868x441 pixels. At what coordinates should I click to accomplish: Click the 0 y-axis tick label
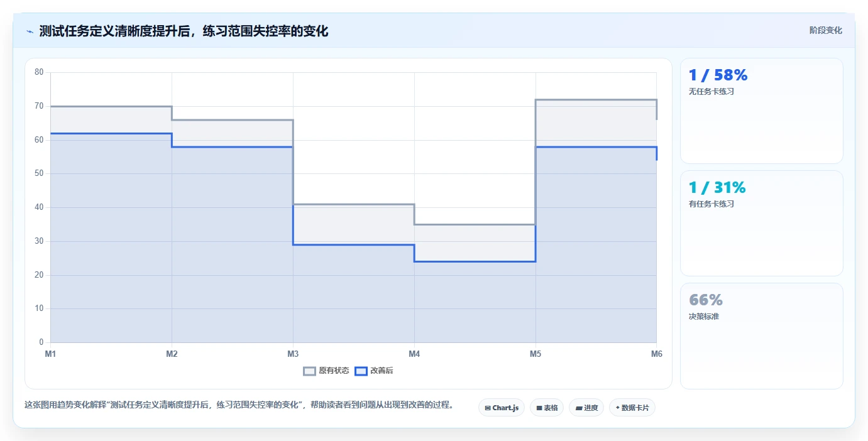41,342
